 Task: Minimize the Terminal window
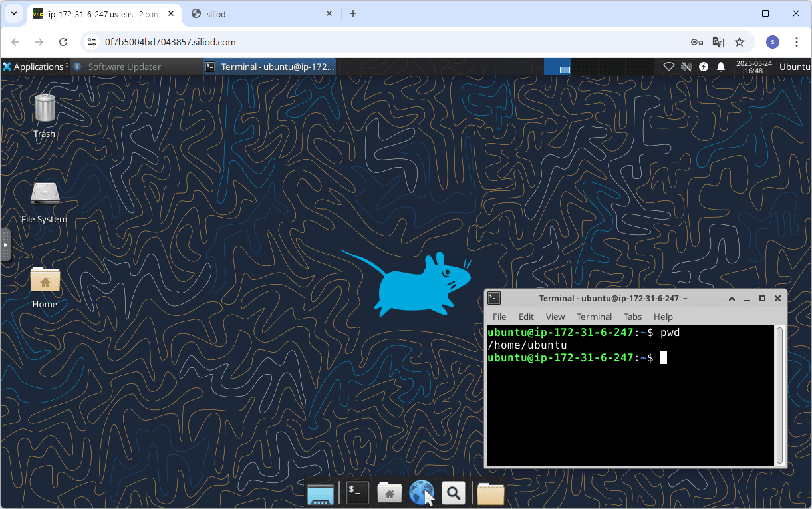point(747,298)
